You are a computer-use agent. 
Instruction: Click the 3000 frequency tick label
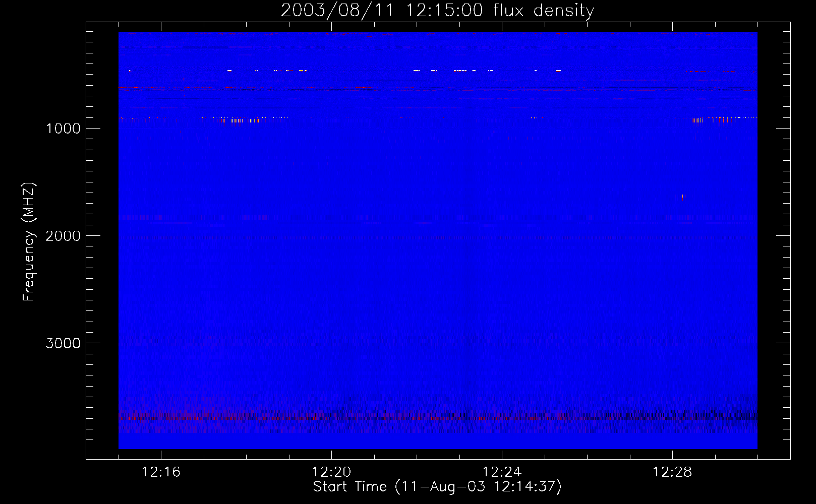pyautogui.click(x=63, y=343)
